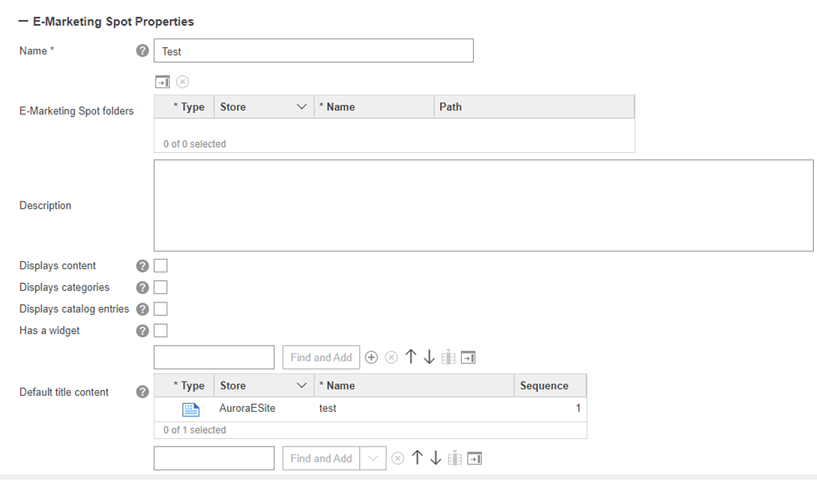The height and width of the screenshot is (480, 817).
Task: Click the utilities view icon above E-Marketing Spot folders
Action: coord(162,82)
